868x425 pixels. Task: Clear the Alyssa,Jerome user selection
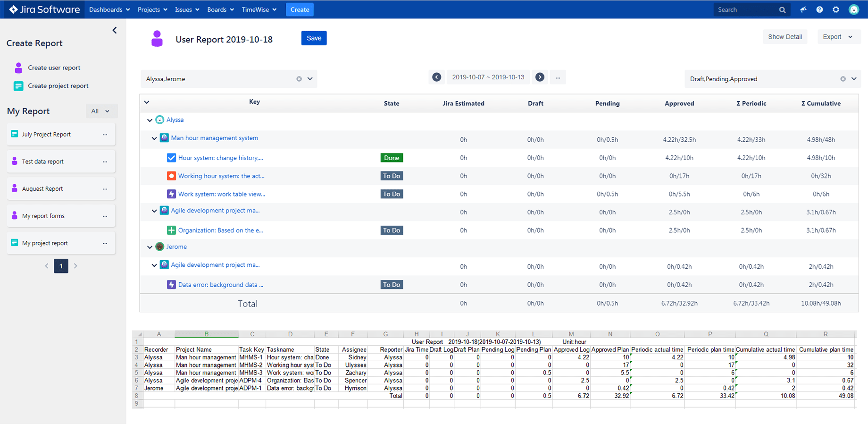tap(299, 79)
